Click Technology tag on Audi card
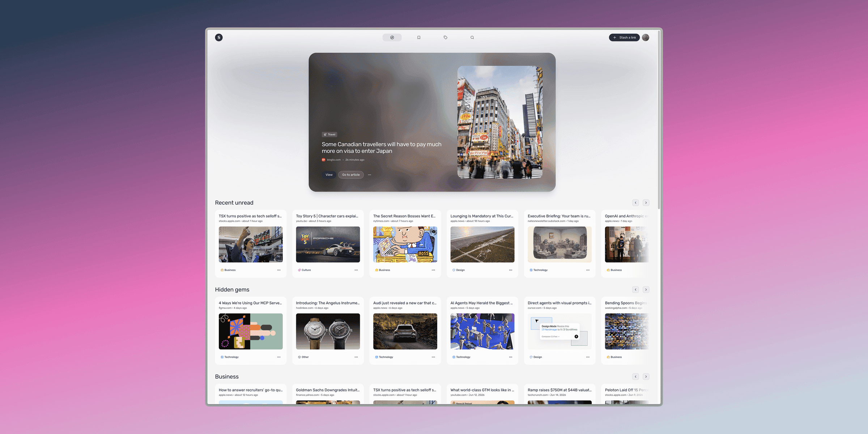The height and width of the screenshot is (434, 868). coord(384,357)
